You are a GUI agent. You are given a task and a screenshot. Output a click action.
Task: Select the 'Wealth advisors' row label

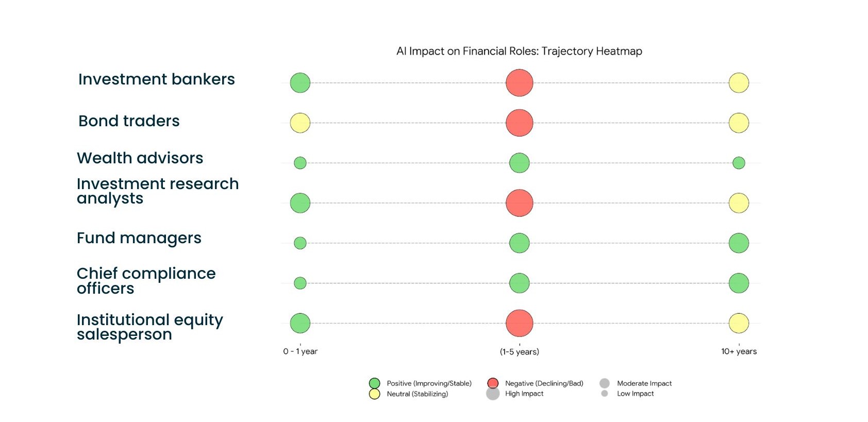(x=140, y=158)
